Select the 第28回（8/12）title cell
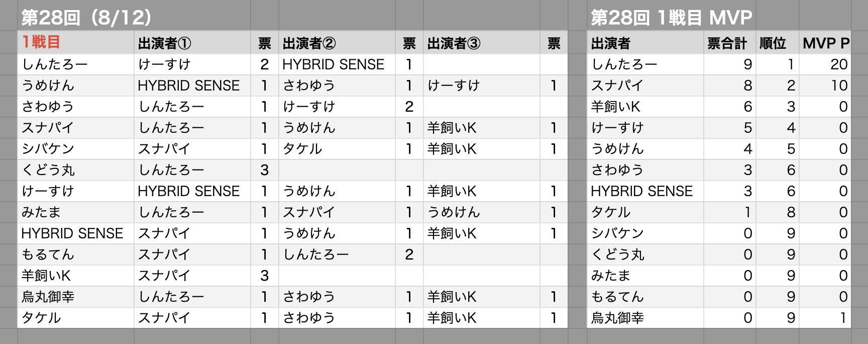868x344 pixels. click(86, 18)
